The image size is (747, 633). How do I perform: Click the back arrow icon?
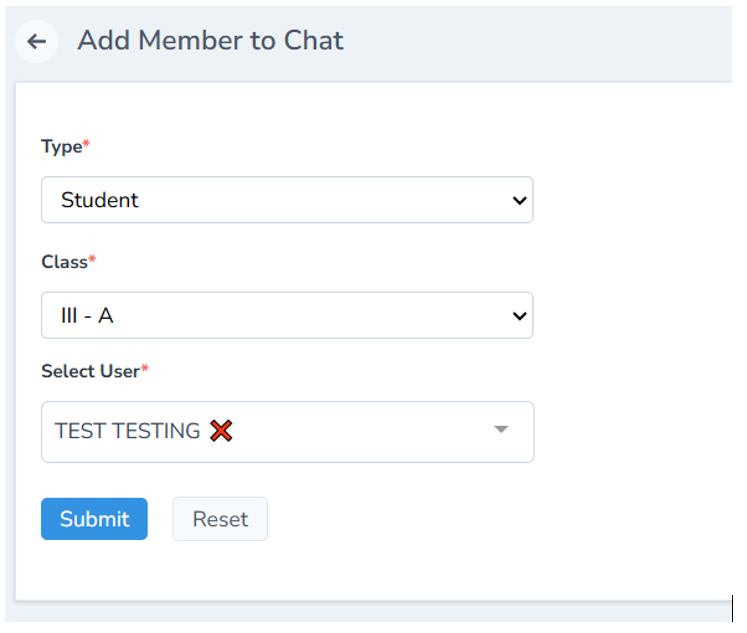coord(37,41)
